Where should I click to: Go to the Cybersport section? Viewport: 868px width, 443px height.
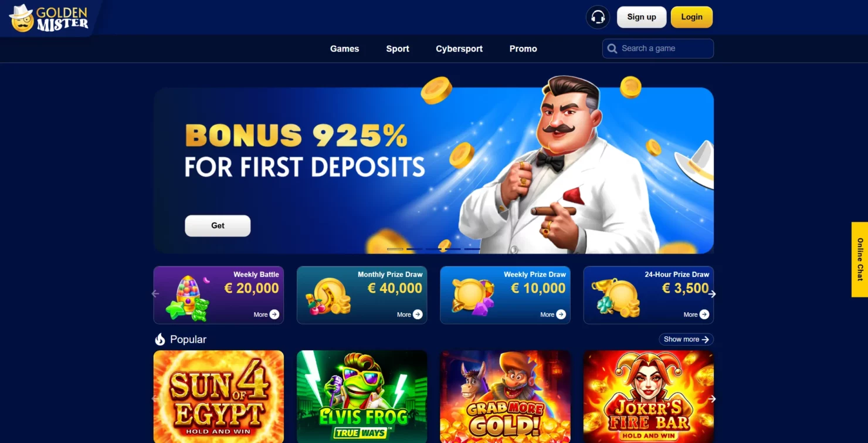click(459, 49)
